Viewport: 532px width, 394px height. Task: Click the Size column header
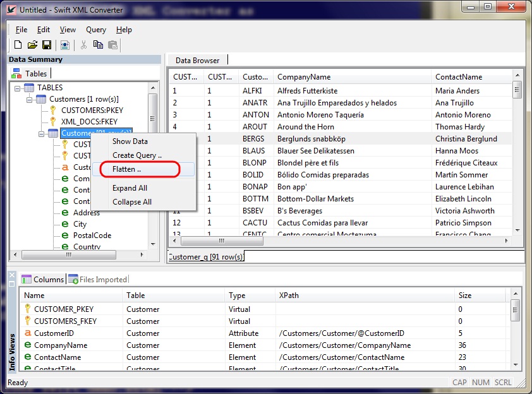pyautogui.click(x=480, y=295)
